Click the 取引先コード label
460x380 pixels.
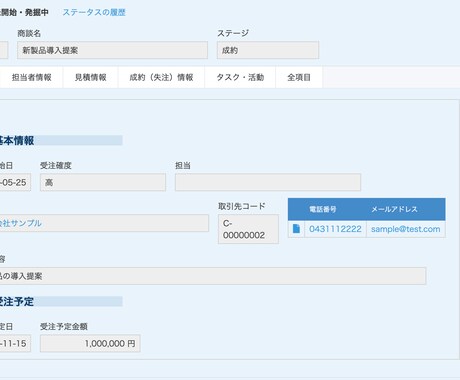pos(242,206)
